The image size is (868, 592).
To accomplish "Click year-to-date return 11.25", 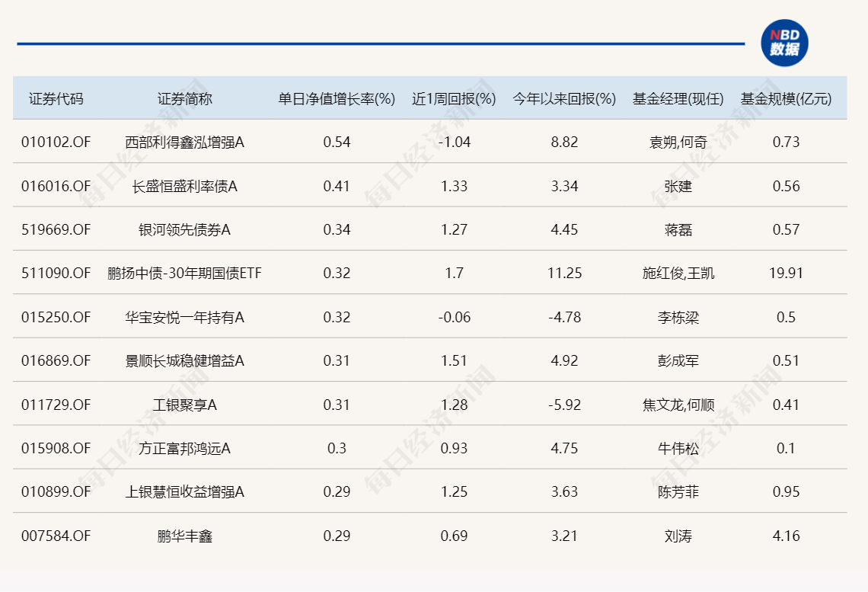I will 564,273.
